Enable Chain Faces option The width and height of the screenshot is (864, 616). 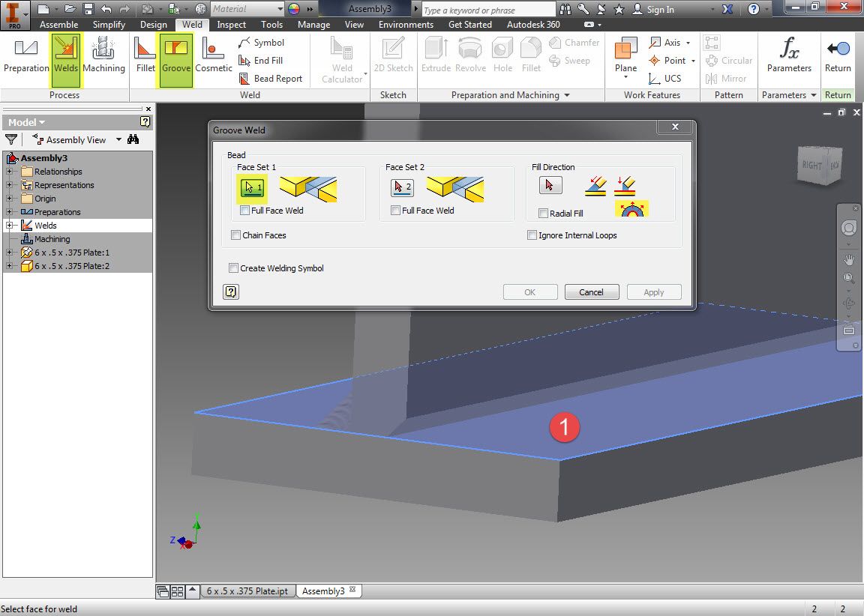click(x=236, y=235)
